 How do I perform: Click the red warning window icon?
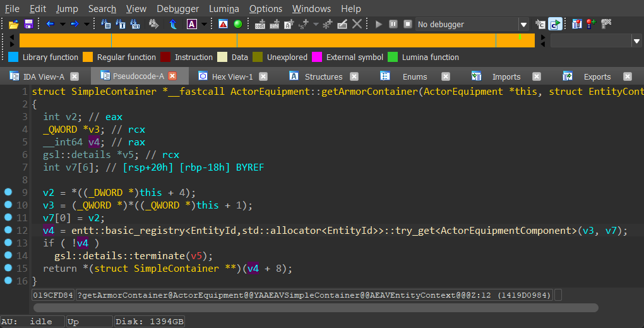point(223,24)
